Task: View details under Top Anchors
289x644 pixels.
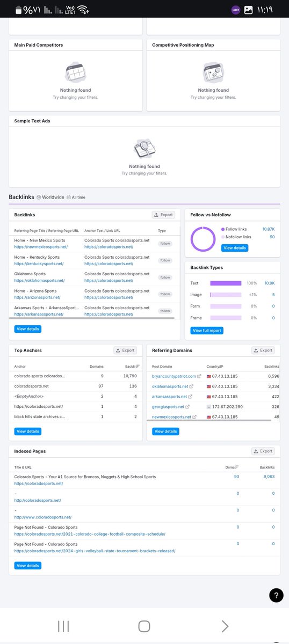Action: tap(27, 431)
